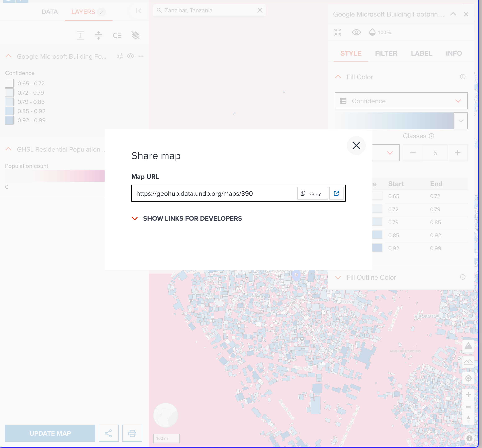482x448 pixels.
Task: Collapse the GHSL Residential Population layer
Action: (8, 149)
